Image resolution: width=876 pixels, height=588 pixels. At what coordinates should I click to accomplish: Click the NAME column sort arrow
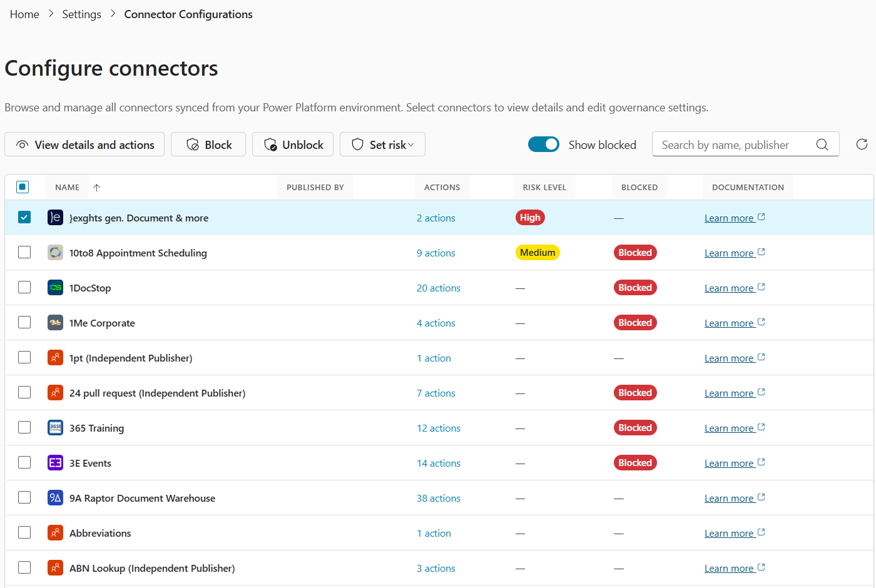96,187
